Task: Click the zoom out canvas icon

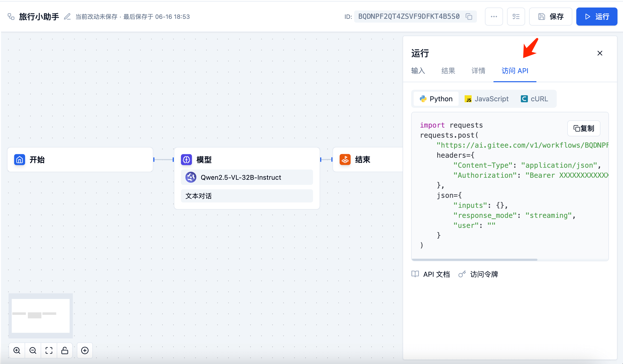Action: 33,350
